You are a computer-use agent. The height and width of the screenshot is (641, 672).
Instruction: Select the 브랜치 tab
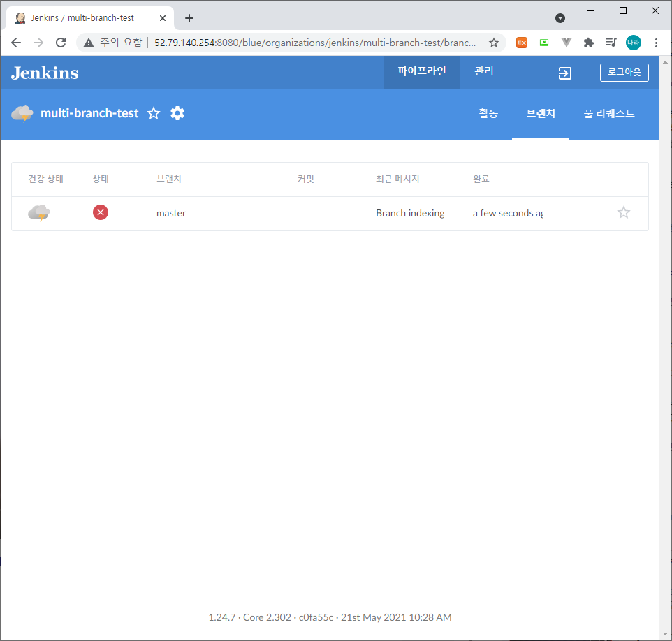click(541, 114)
